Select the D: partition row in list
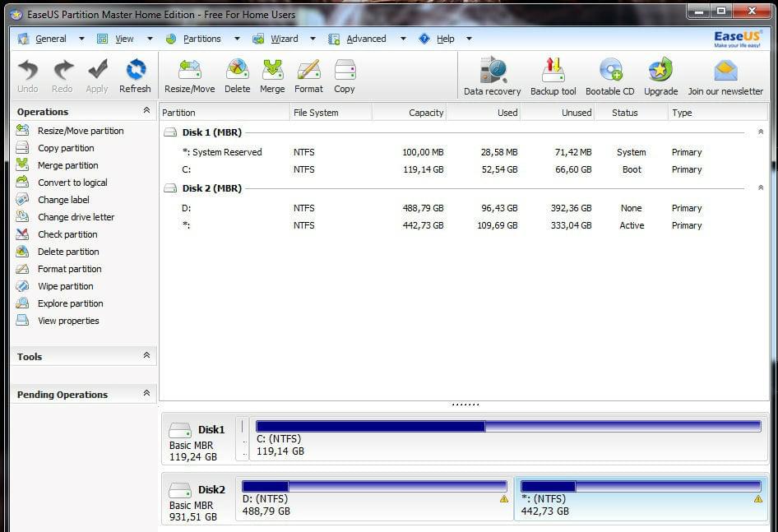 (x=463, y=208)
